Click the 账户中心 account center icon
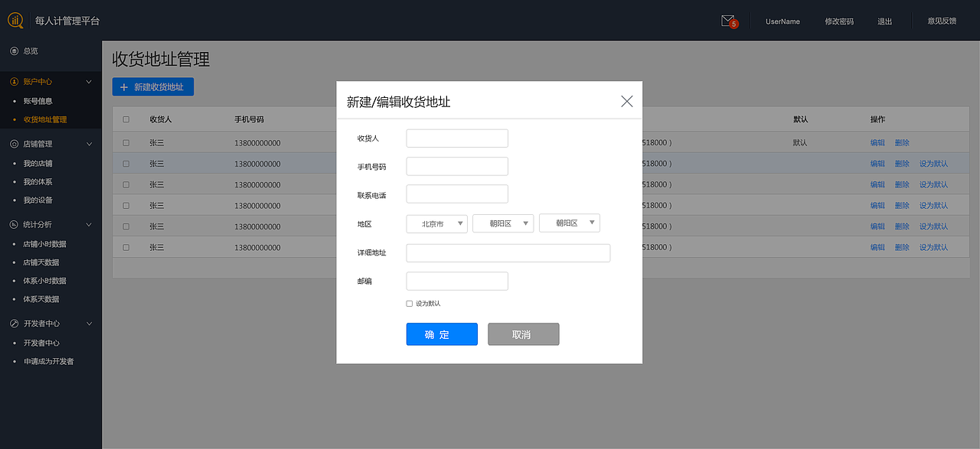 point(13,81)
